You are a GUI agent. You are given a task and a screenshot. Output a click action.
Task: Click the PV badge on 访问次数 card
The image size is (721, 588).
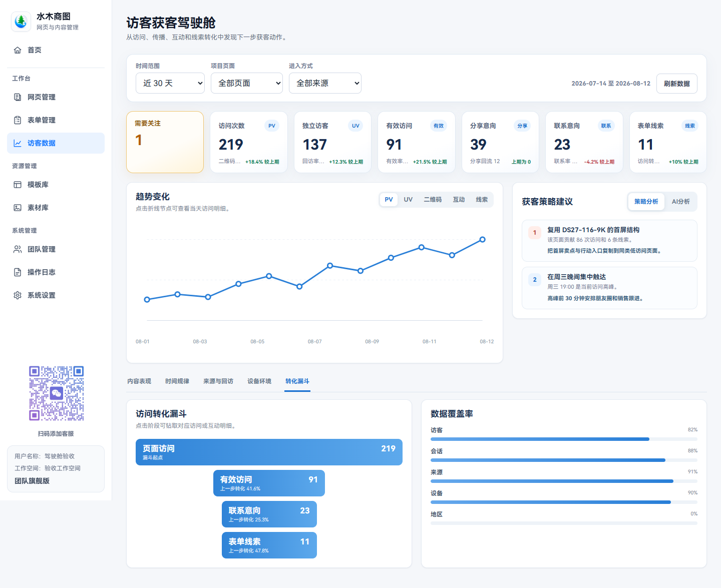tap(272, 126)
